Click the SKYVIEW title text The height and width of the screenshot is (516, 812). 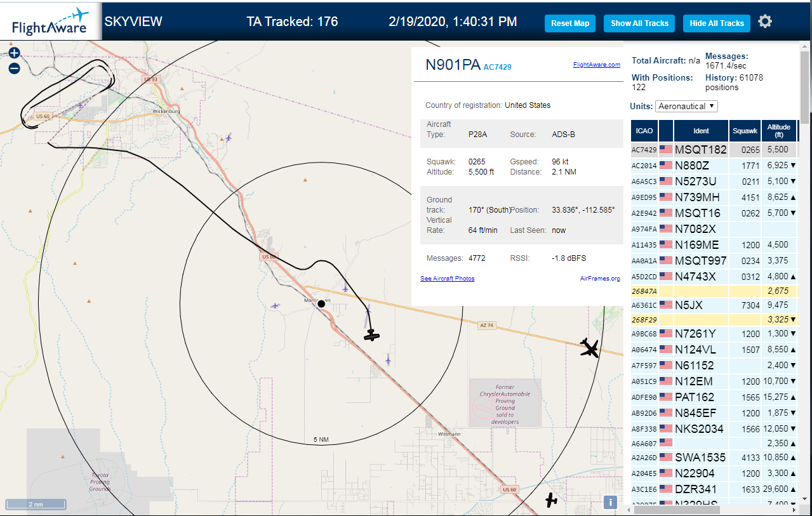pyautogui.click(x=133, y=22)
